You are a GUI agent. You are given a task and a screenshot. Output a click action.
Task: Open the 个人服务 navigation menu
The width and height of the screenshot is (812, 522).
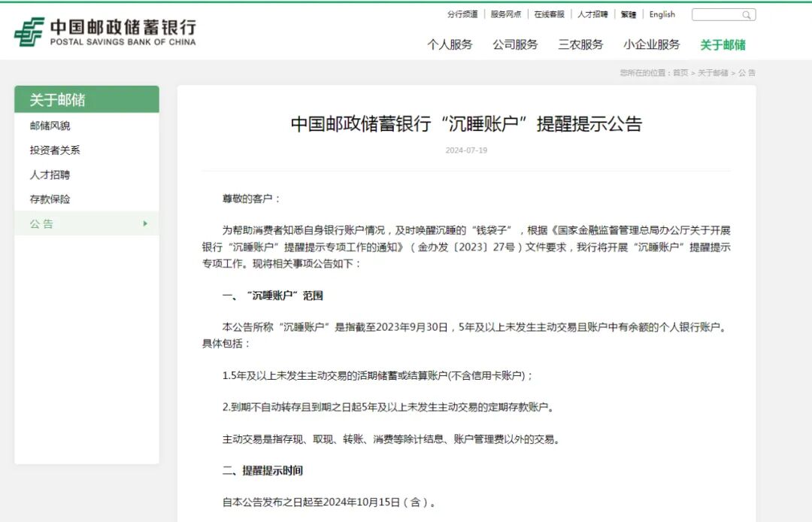(x=450, y=45)
